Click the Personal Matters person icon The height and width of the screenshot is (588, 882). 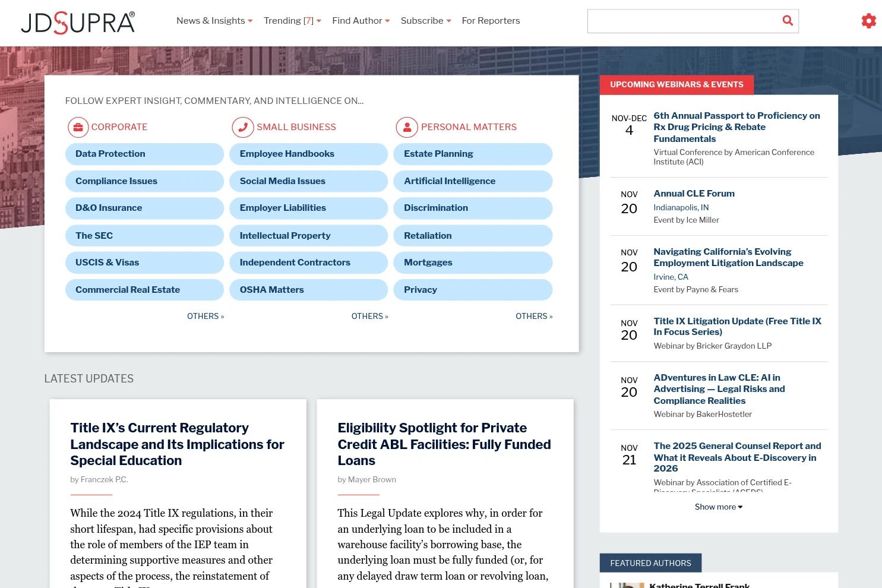point(407,127)
